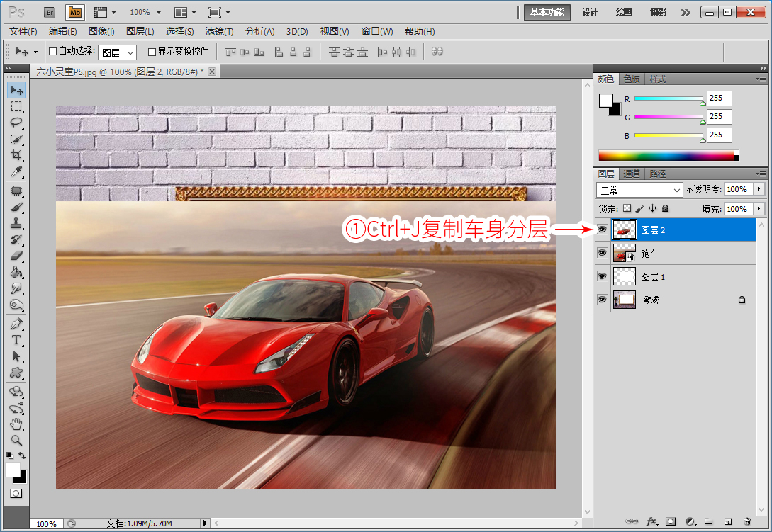
Task: Select the Move tool in toolbox
Action: tap(17, 90)
